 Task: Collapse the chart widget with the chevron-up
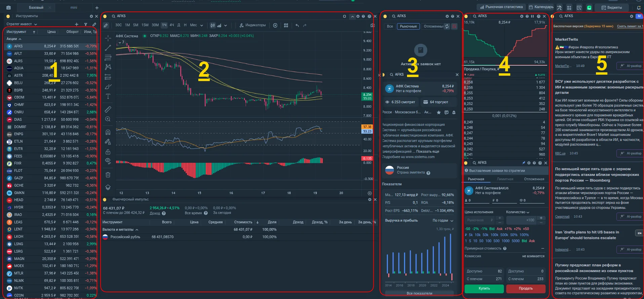[352, 16]
